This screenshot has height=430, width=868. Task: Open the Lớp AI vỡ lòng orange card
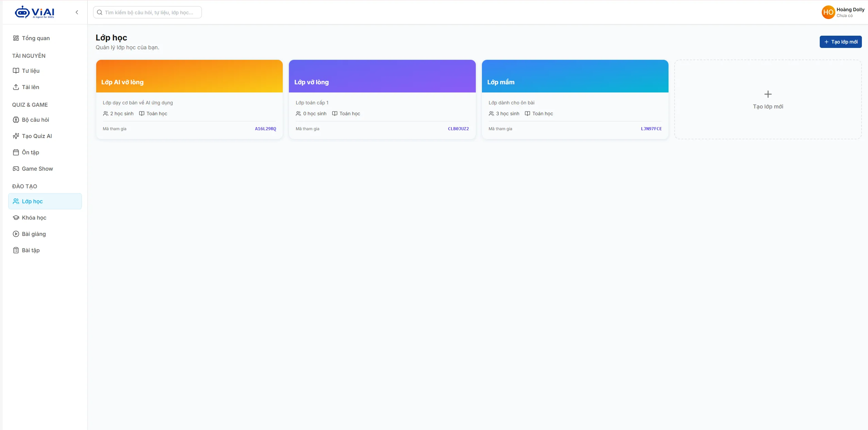[x=189, y=100]
